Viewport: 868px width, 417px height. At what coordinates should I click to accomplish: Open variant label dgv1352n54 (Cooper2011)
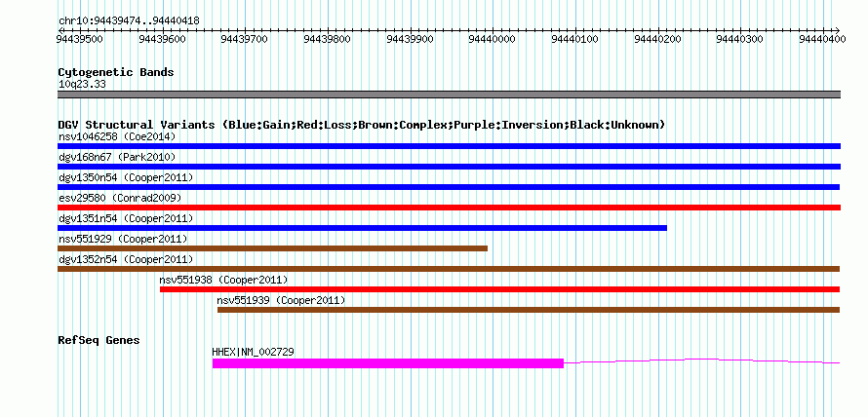126,259
